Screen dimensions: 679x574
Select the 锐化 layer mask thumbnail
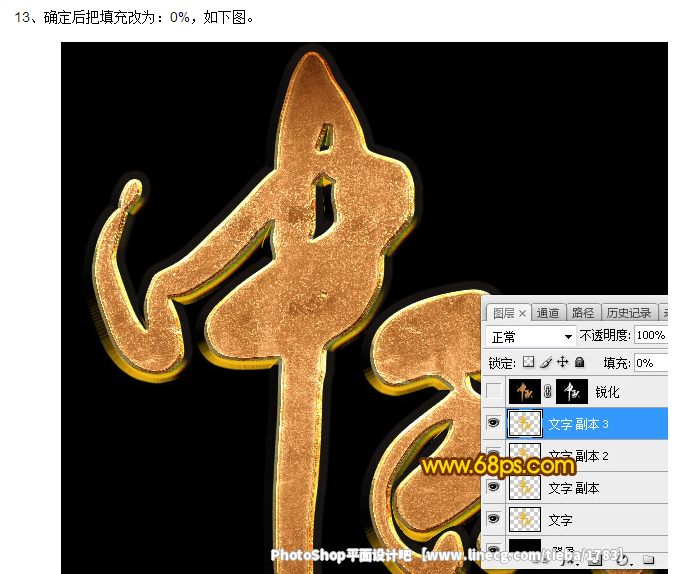(570, 392)
